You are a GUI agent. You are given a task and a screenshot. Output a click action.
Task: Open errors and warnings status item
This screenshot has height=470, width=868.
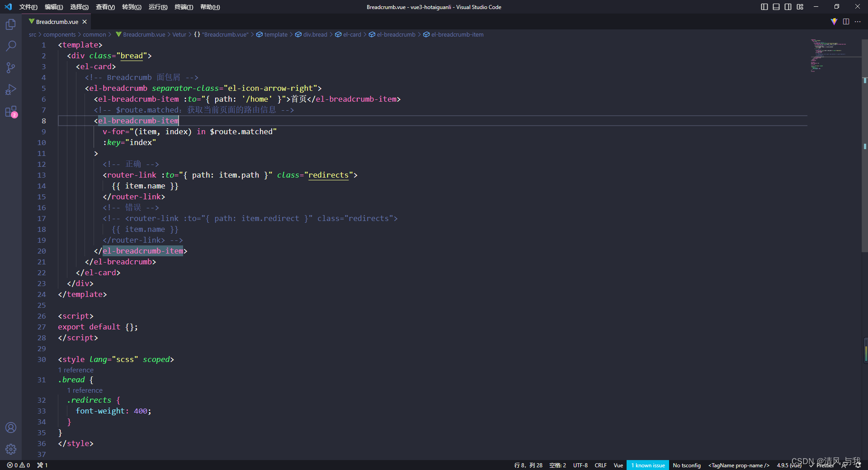click(19, 465)
